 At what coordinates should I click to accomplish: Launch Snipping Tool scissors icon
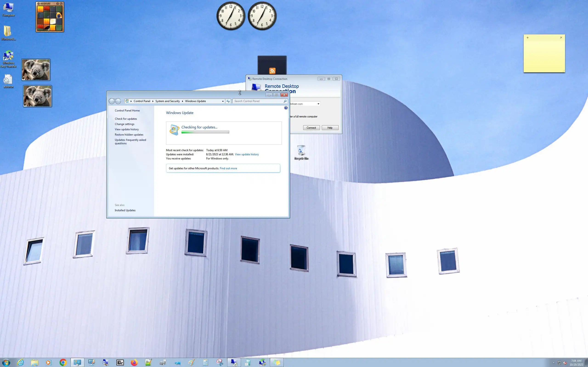(x=220, y=362)
